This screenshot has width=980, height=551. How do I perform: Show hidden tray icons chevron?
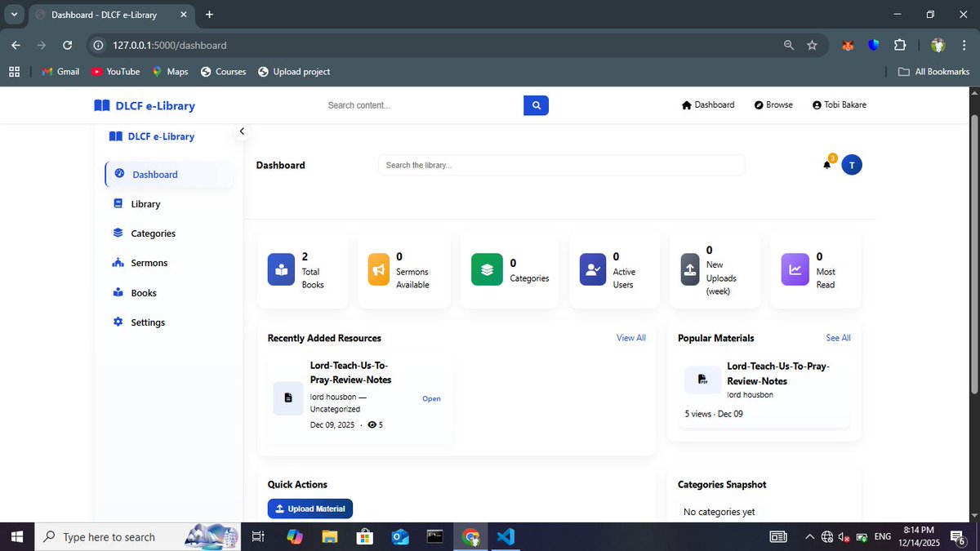809,537
